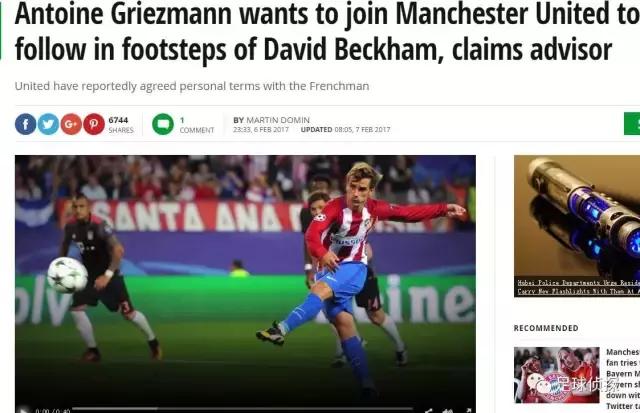Click the 1 Comment link
Screen dimensions: 640x413
tap(196, 125)
